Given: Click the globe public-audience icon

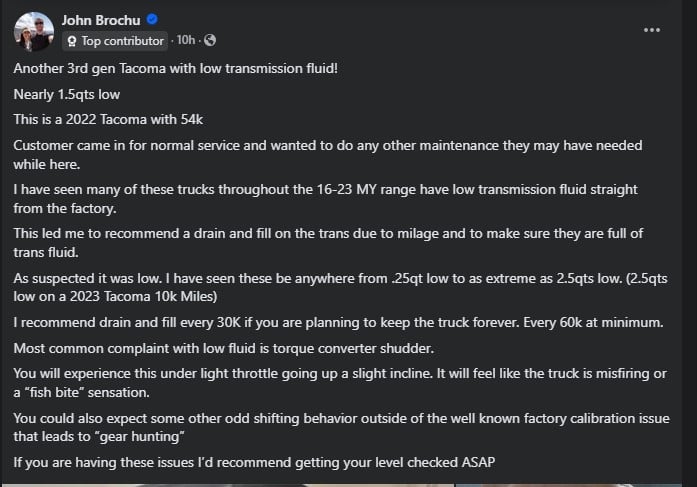Looking at the screenshot, I should click(210, 41).
